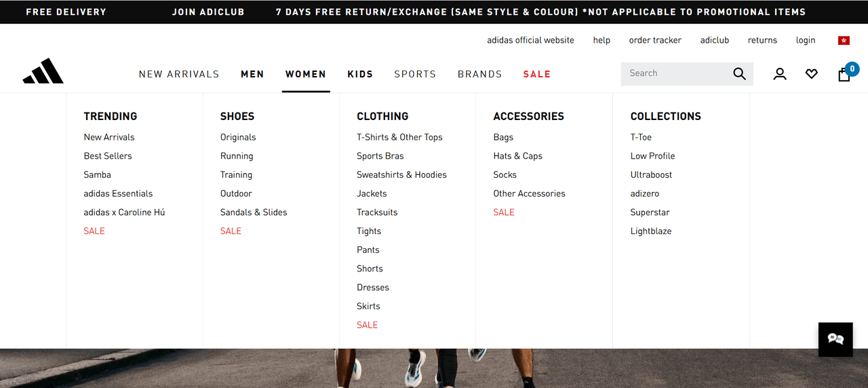Screen dimensions: 868x388
Task: Open the live chat bubble icon
Action: point(835,339)
